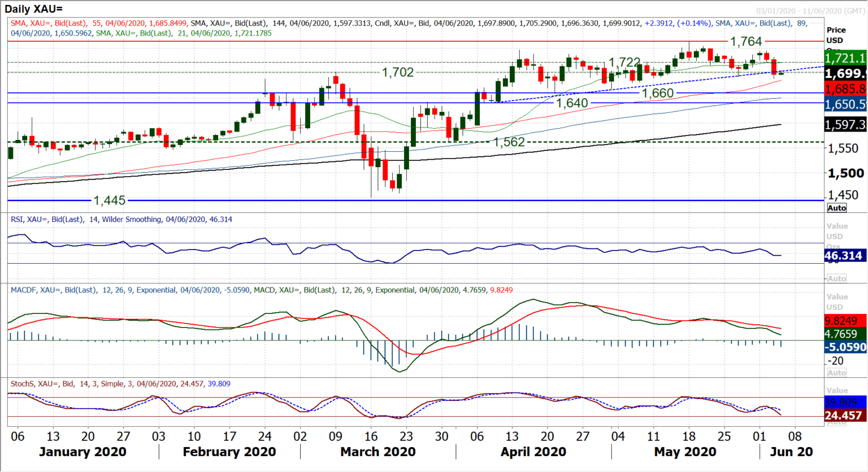This screenshot has height=472, width=868.
Task: Select the 1,722 level label on chart
Action: [624, 62]
